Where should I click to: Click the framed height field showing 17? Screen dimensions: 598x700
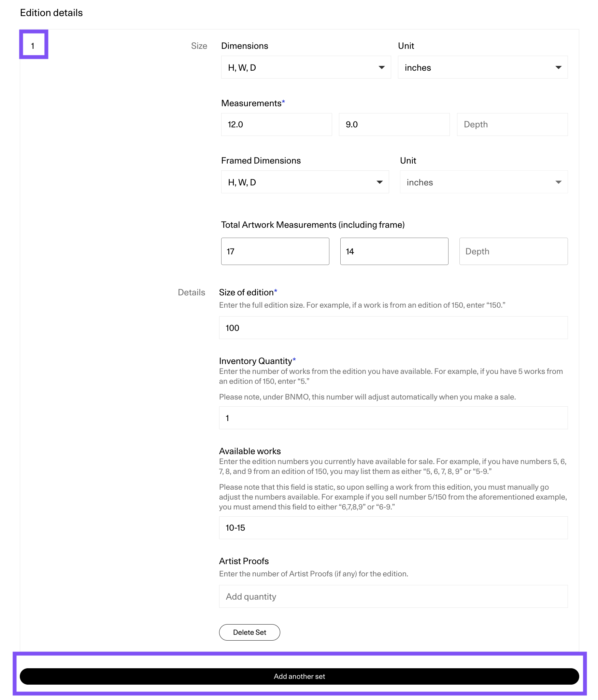click(275, 251)
